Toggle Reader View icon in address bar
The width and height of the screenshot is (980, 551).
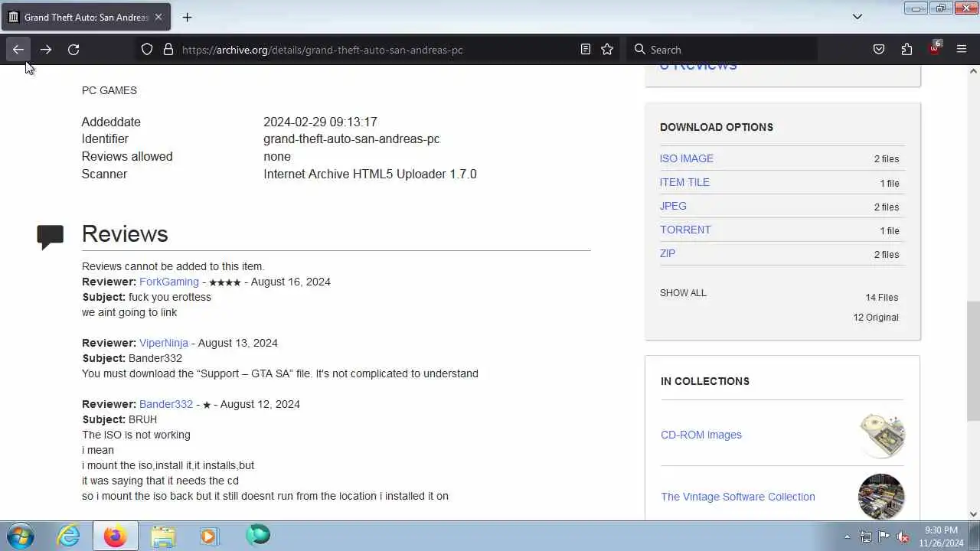586,50
